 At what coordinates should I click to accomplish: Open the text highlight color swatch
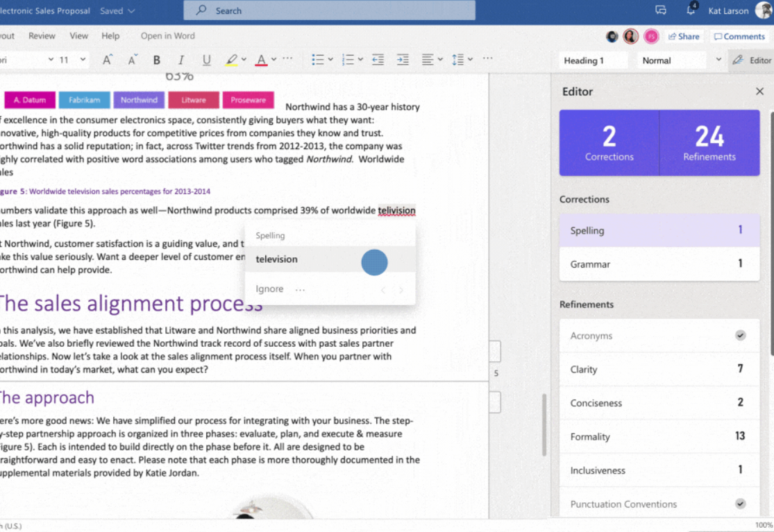pyautogui.click(x=232, y=60)
